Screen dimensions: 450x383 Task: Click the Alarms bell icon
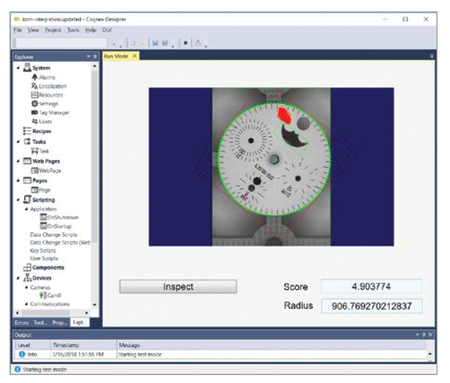click(x=34, y=77)
